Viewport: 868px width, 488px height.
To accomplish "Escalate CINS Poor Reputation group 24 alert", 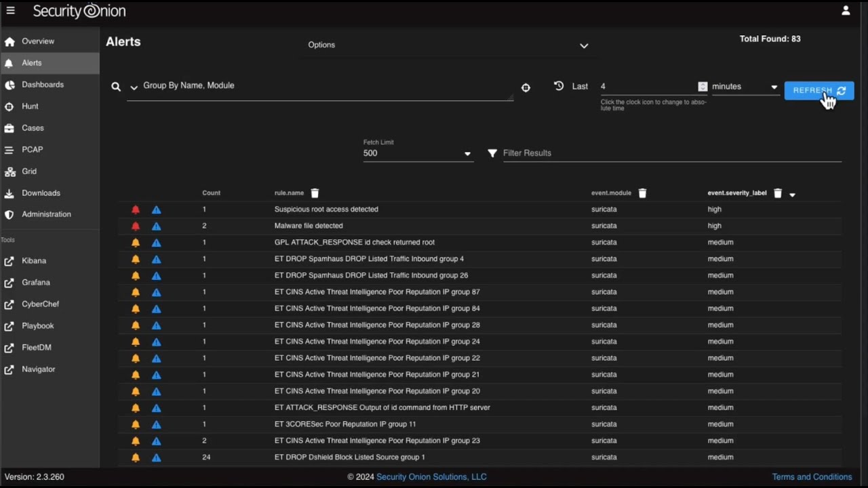I will (156, 342).
